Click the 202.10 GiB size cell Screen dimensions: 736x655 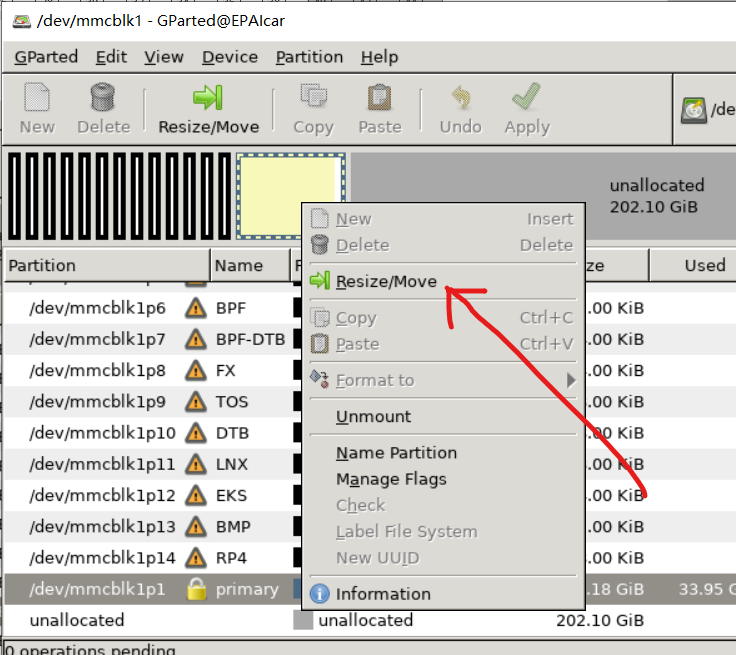tap(600, 620)
